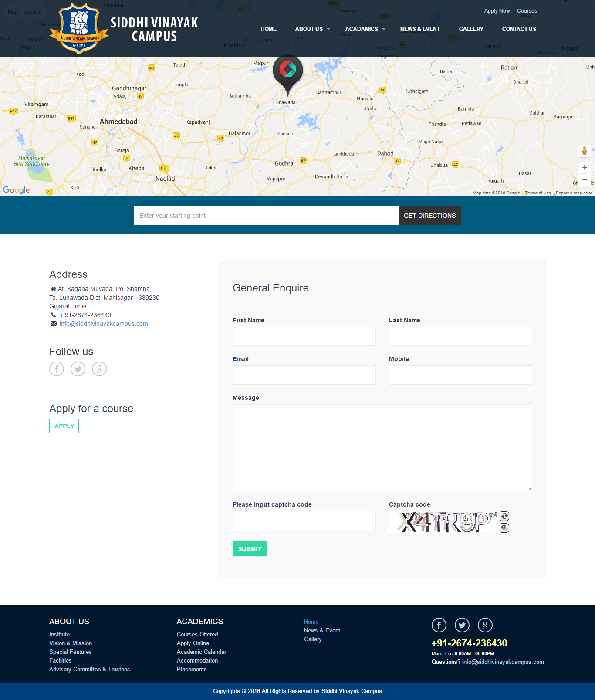
Task: Focus the Email field
Action: 304,375
